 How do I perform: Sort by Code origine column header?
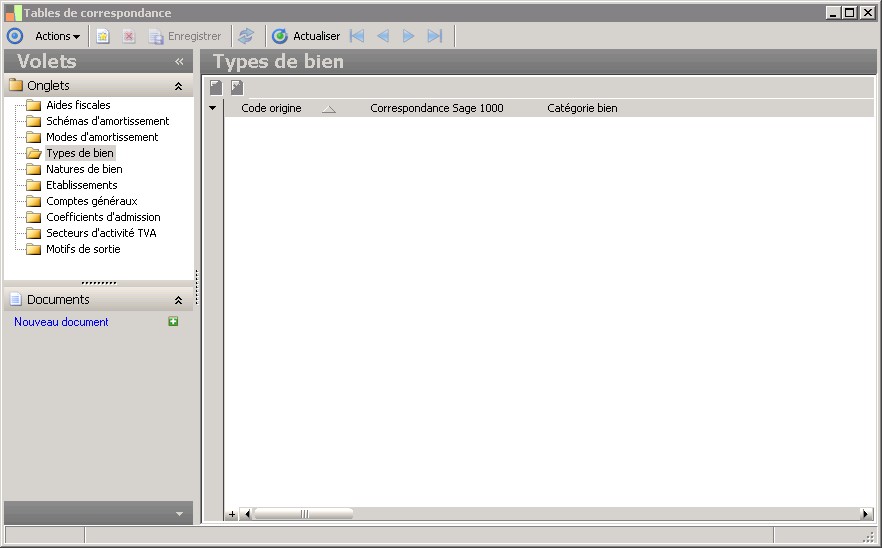271,108
